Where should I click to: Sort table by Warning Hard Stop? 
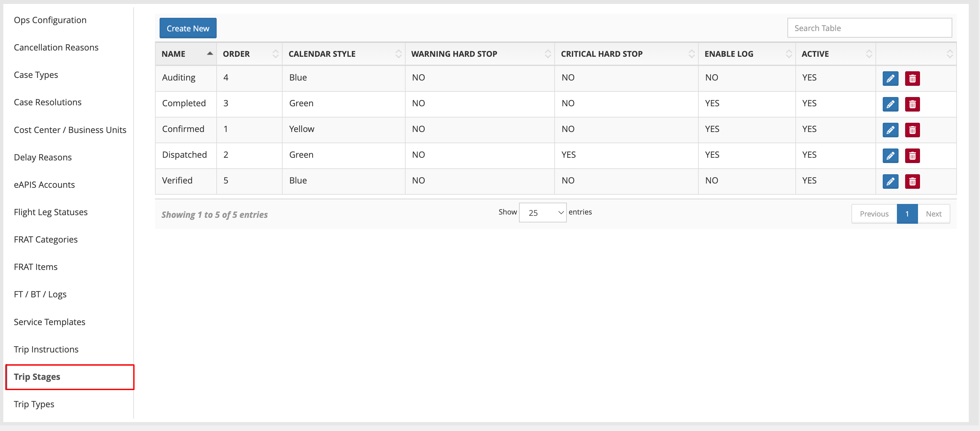(480, 54)
